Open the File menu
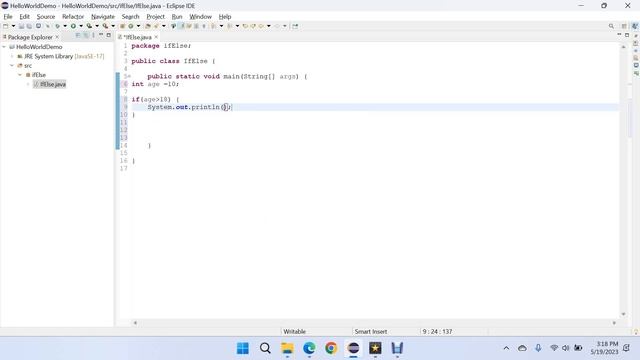This screenshot has height=360, width=640. 8,17
